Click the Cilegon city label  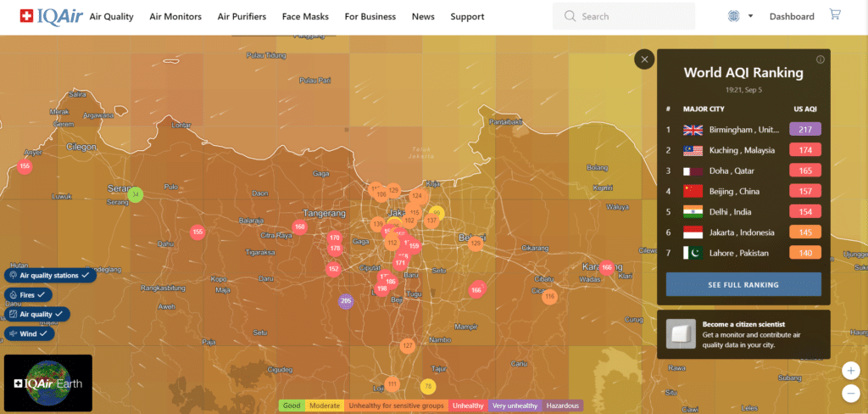coord(81,148)
